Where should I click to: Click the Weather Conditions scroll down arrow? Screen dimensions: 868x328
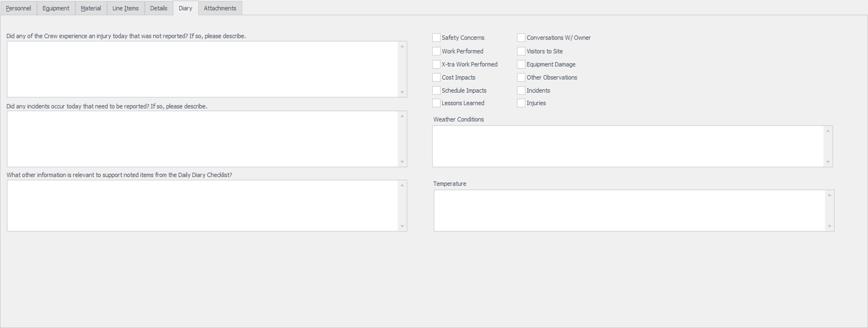tap(828, 162)
